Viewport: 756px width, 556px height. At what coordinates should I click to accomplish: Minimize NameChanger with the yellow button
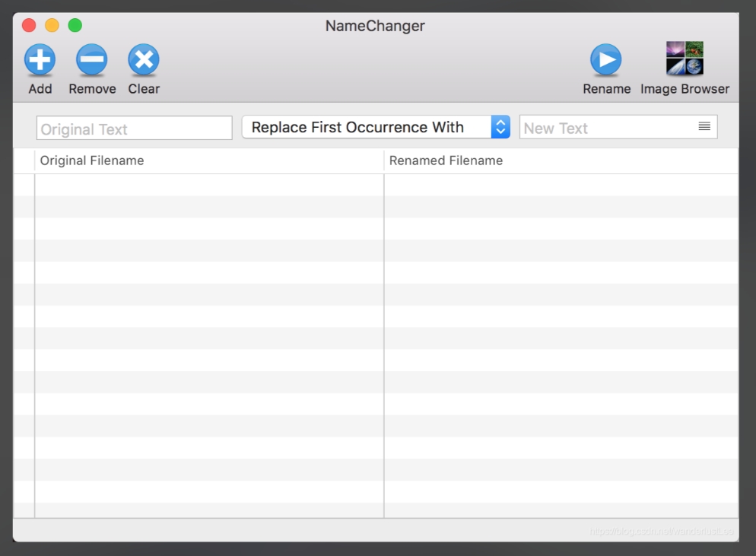[52, 25]
